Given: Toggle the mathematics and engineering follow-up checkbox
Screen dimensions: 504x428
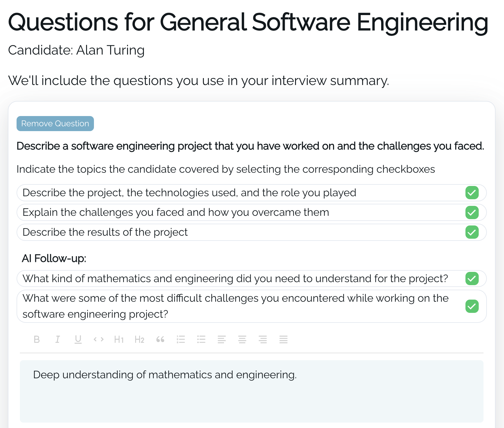Looking at the screenshot, I should click(x=472, y=279).
